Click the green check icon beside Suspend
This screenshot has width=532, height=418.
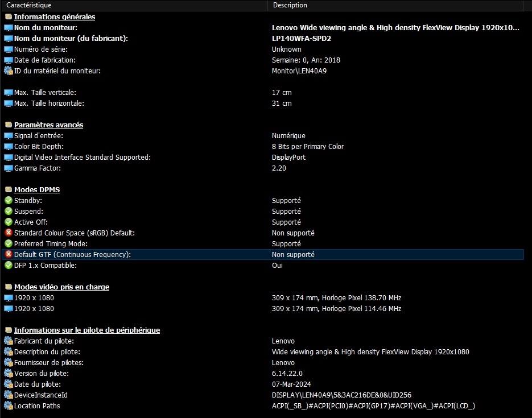click(x=9, y=211)
